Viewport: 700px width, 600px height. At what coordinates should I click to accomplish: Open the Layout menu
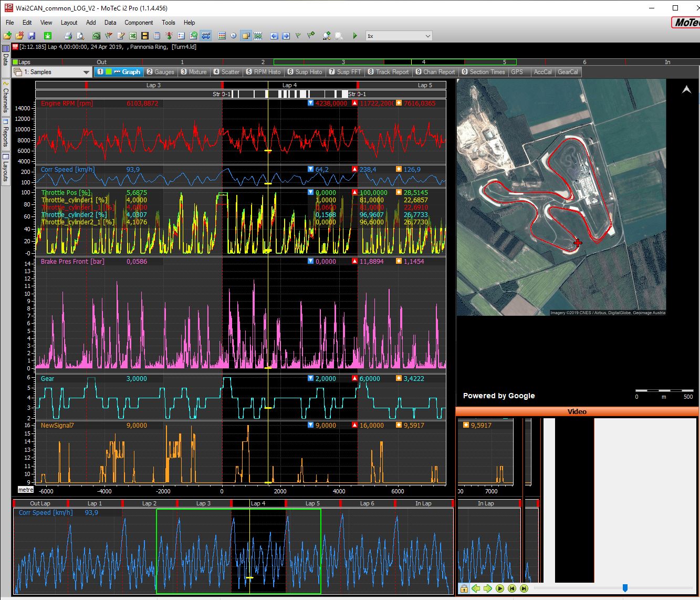click(69, 23)
